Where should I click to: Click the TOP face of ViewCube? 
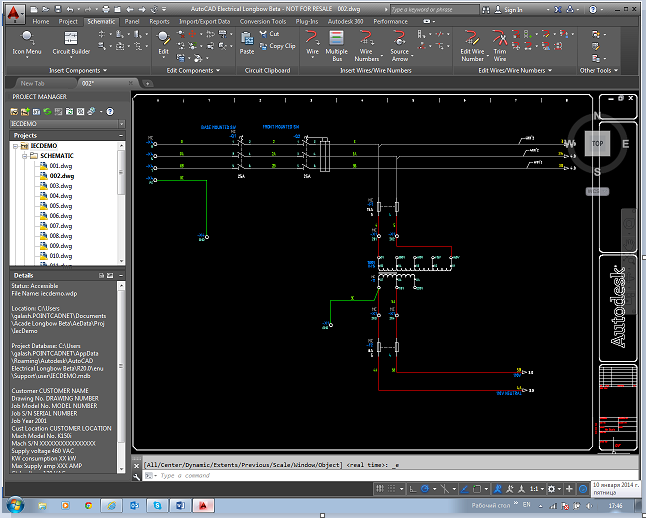(597, 143)
